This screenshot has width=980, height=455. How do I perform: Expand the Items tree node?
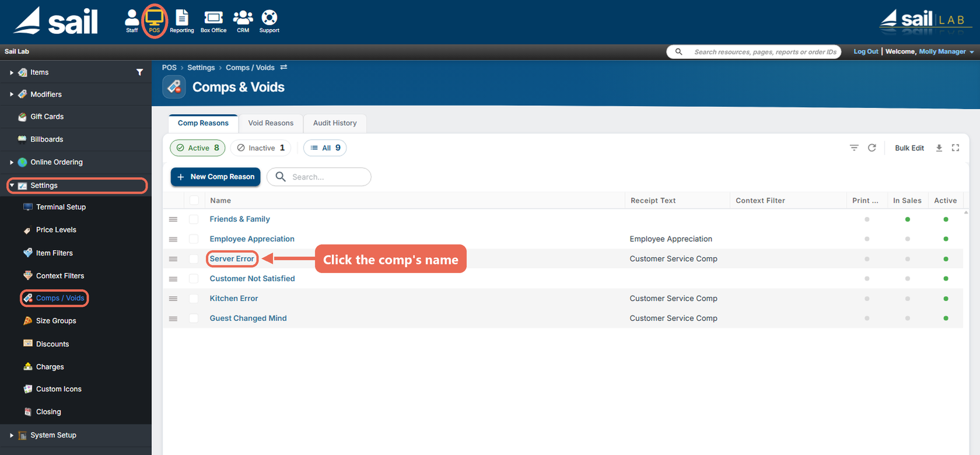tap(11, 72)
